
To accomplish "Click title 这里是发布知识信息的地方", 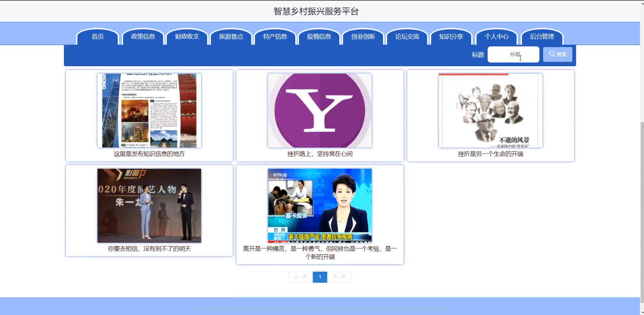I will point(149,154).
